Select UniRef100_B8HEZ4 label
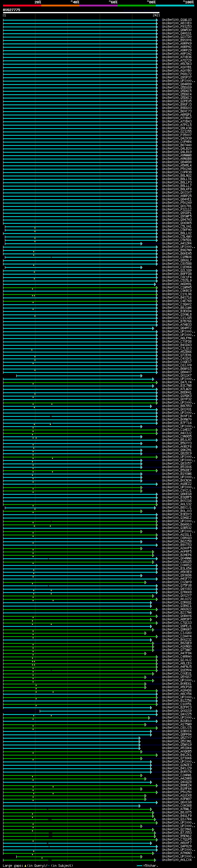This screenshot has height=868, width=197. (x=177, y=785)
